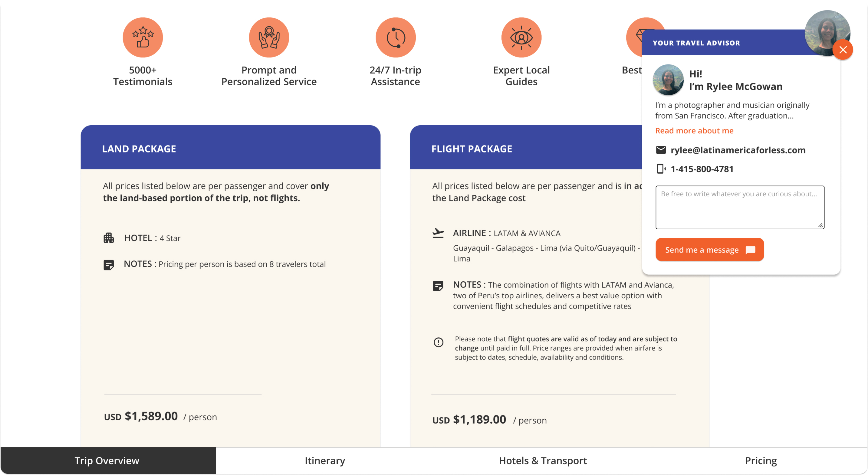Click the phone icon beside 1-415-800-4781
This screenshot has height=475, width=868.
tap(661, 169)
